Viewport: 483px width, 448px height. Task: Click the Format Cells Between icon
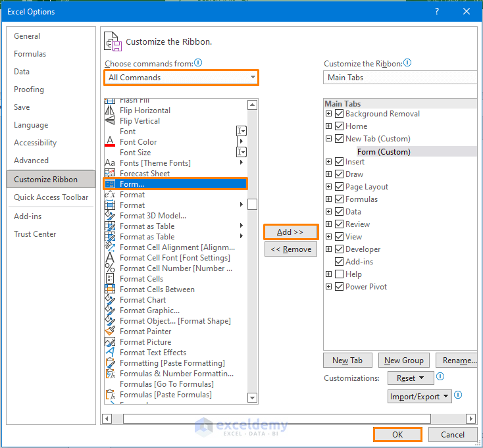[110, 289]
